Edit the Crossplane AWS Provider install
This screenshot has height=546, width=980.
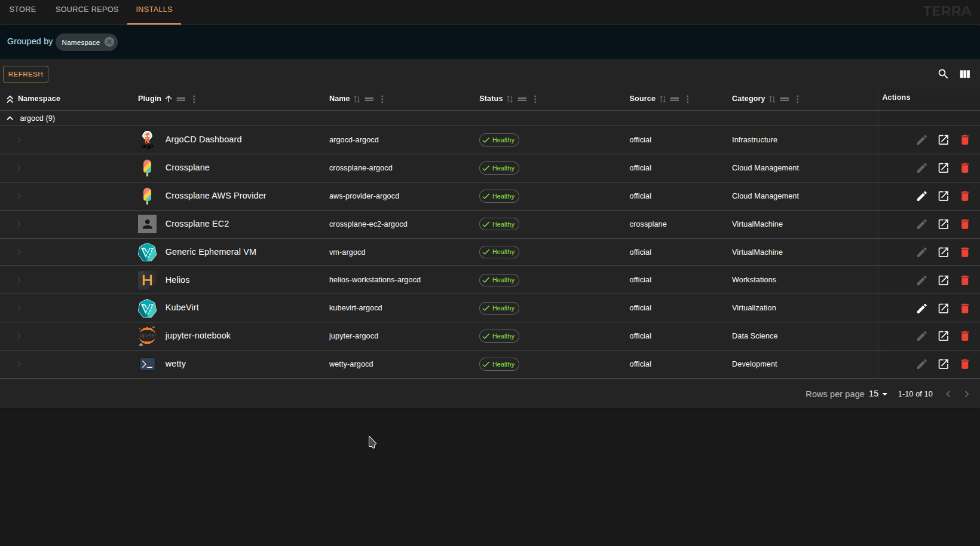click(921, 196)
